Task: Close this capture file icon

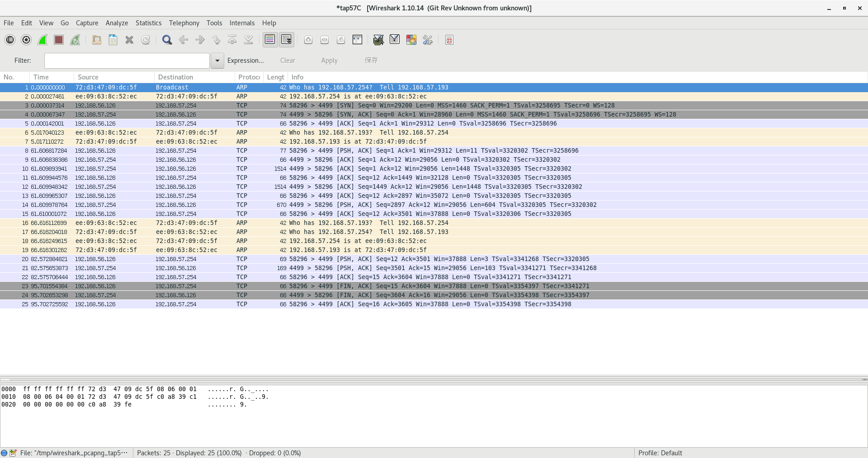Action: [129, 40]
